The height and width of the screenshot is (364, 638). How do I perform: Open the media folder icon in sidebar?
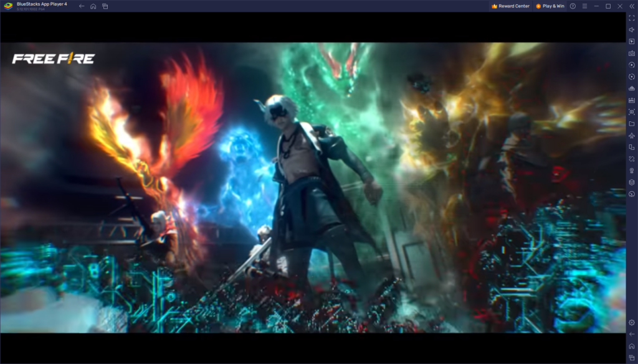(631, 124)
